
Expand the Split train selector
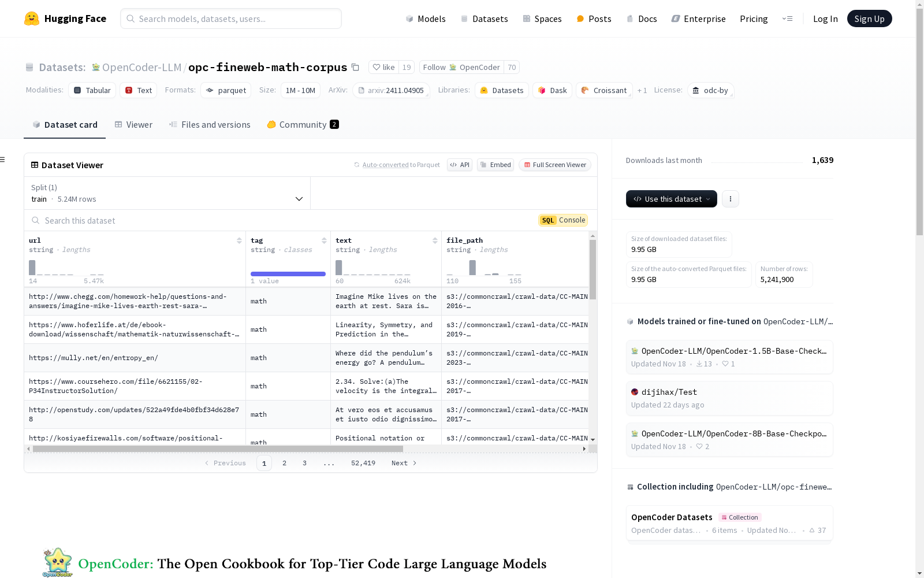(167, 193)
